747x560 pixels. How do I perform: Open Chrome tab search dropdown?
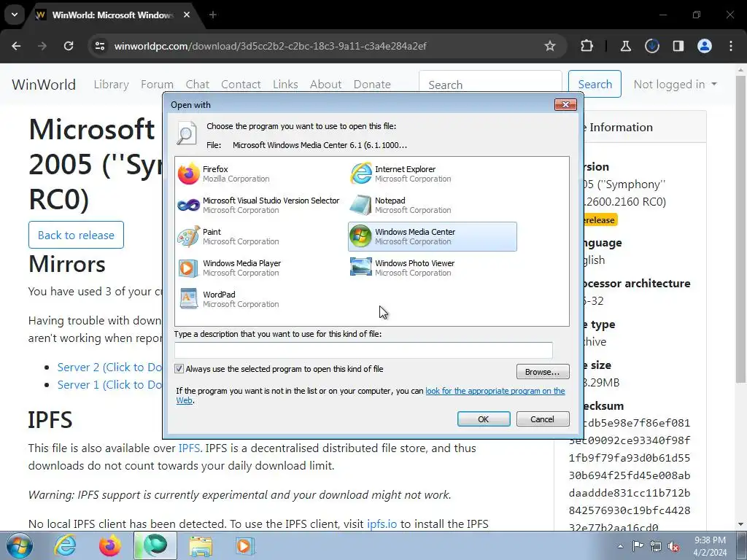pyautogui.click(x=15, y=15)
